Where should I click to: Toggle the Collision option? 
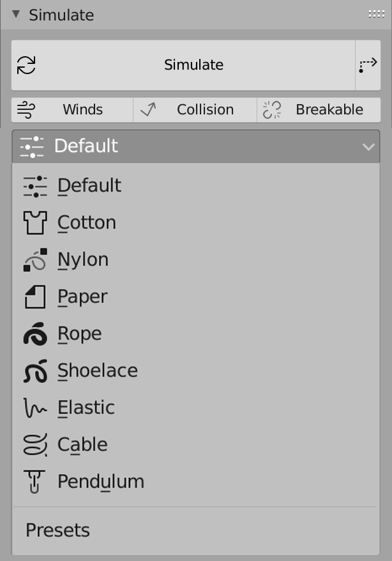click(195, 110)
